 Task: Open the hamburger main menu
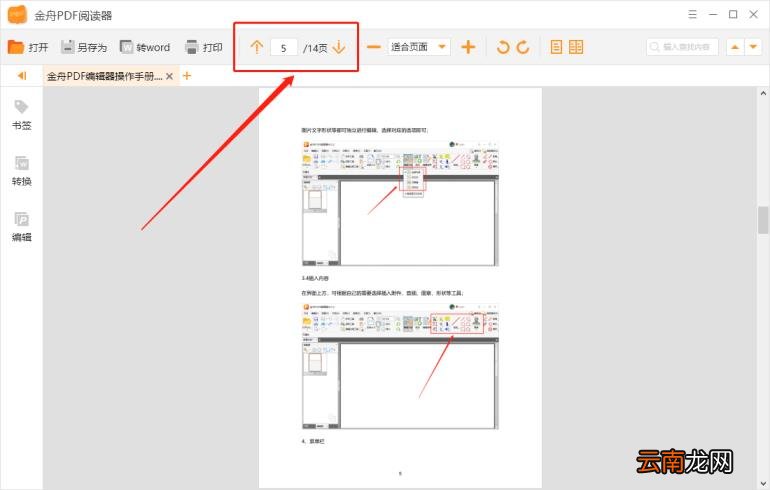click(692, 14)
